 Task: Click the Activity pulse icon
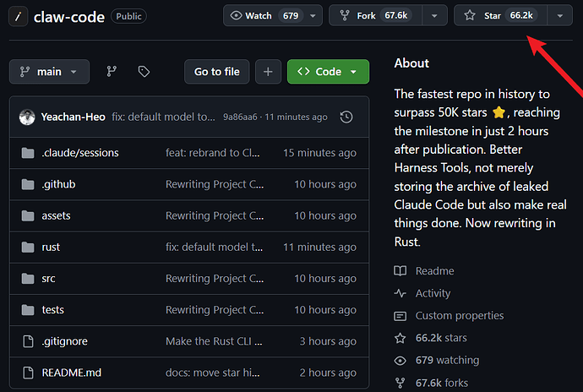click(400, 293)
